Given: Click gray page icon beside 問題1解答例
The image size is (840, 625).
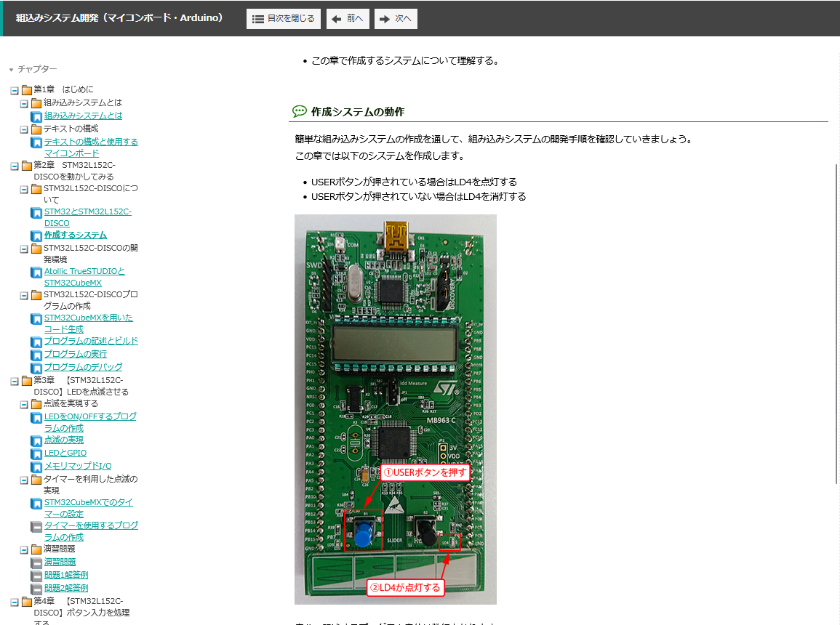Looking at the screenshot, I should pyautogui.click(x=36, y=576).
